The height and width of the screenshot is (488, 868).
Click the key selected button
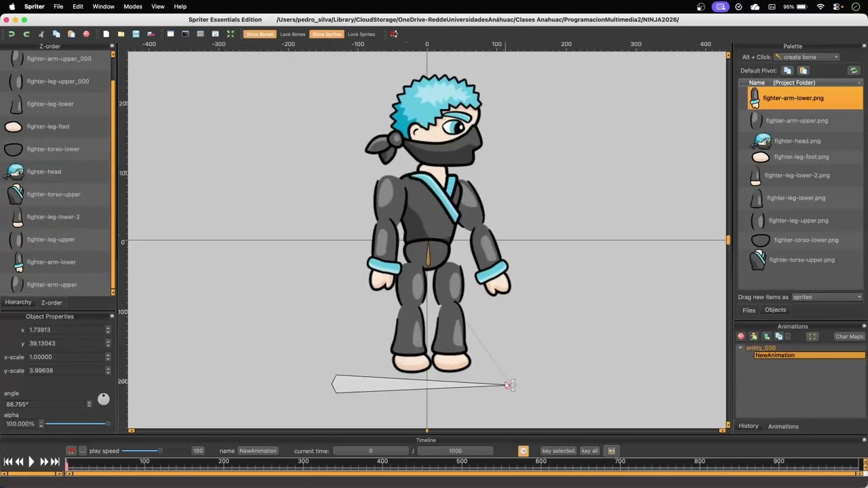tap(558, 451)
